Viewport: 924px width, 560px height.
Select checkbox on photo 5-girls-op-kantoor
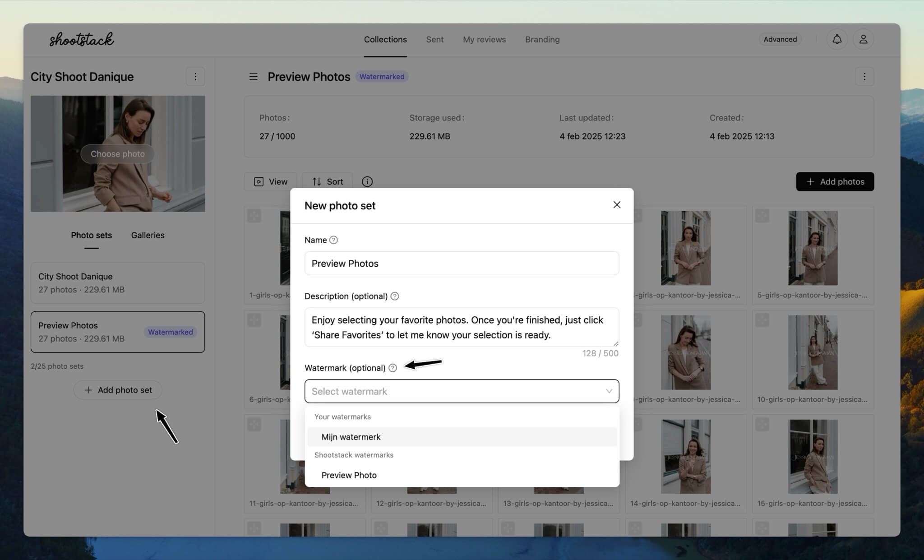click(x=762, y=216)
